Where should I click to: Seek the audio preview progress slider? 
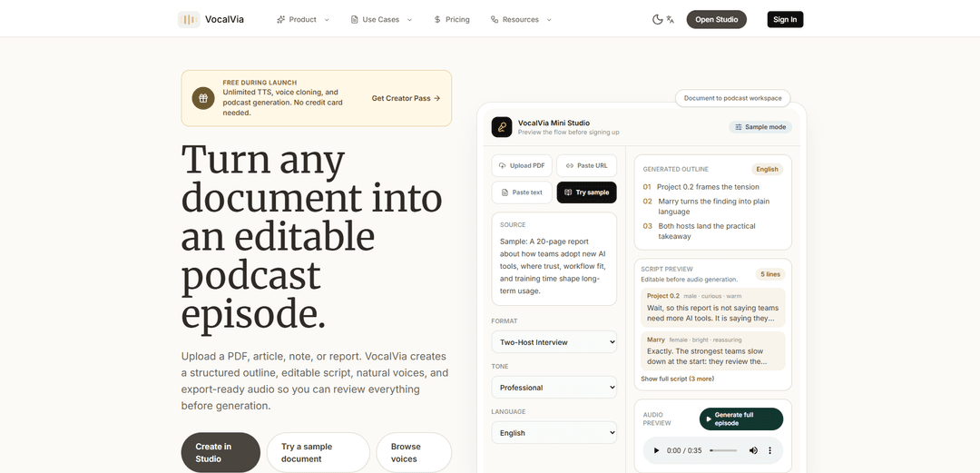click(x=723, y=450)
